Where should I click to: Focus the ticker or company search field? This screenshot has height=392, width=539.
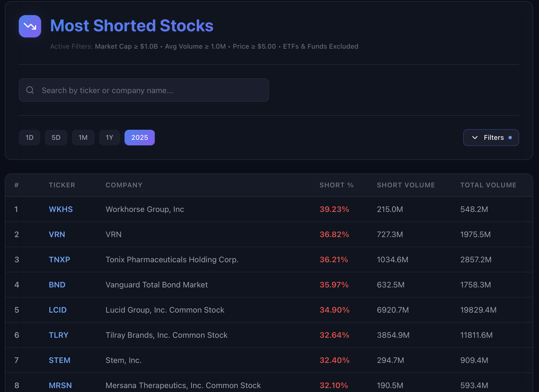click(151, 90)
